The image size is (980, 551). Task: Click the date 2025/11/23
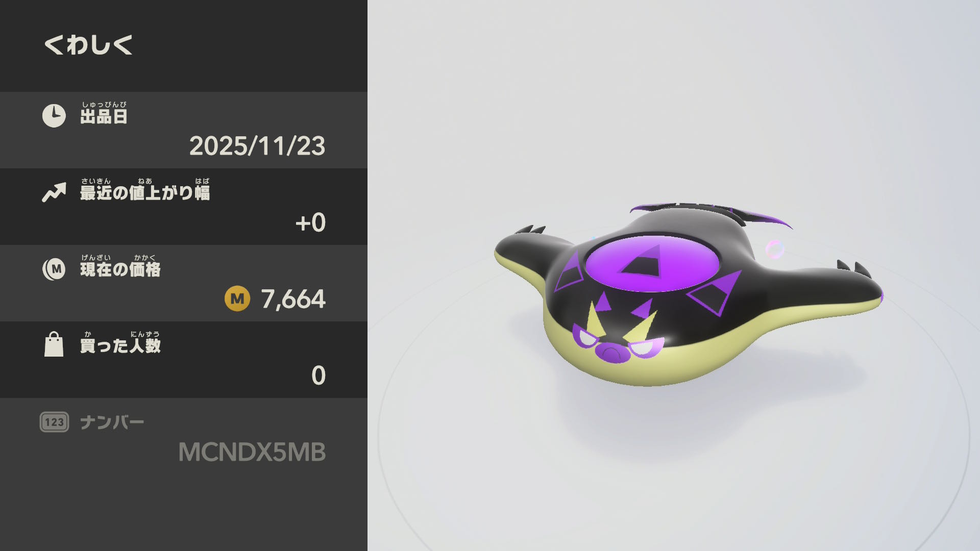[x=257, y=146]
